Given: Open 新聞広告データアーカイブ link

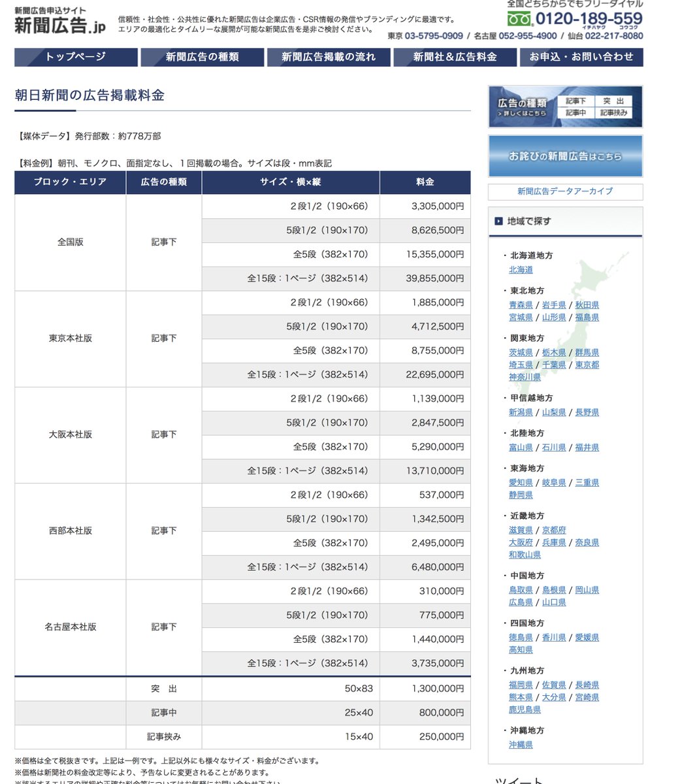Looking at the screenshot, I should (x=566, y=191).
